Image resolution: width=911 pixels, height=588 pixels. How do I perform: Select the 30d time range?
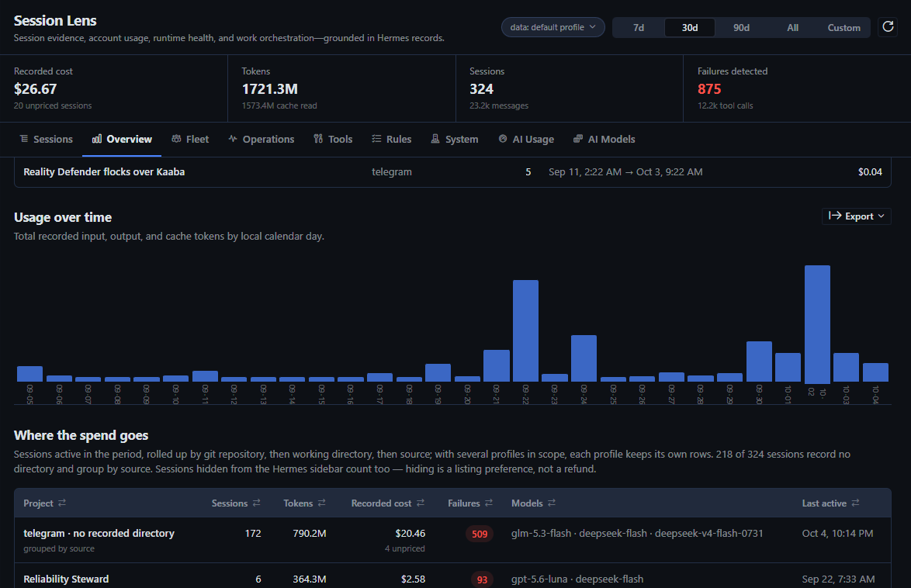[x=690, y=27]
